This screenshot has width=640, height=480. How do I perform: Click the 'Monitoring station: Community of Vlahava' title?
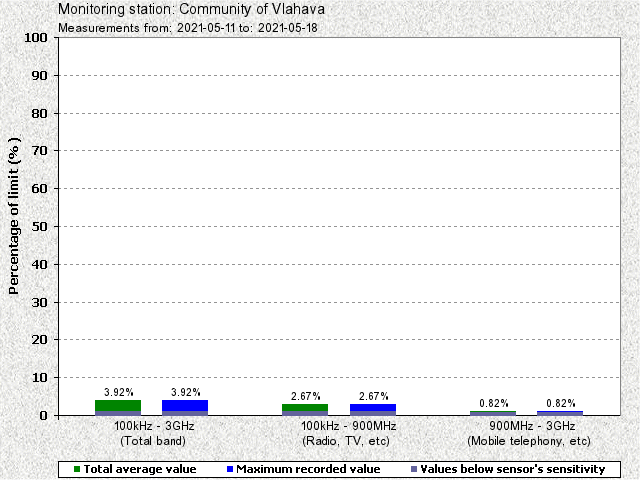click(x=191, y=9)
